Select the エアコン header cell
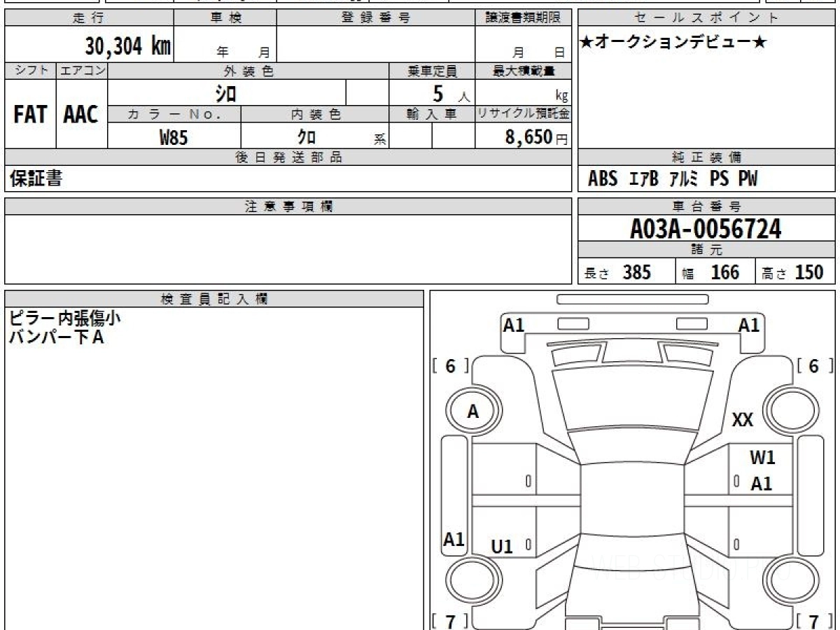This screenshot has width=840, height=630. [82, 71]
